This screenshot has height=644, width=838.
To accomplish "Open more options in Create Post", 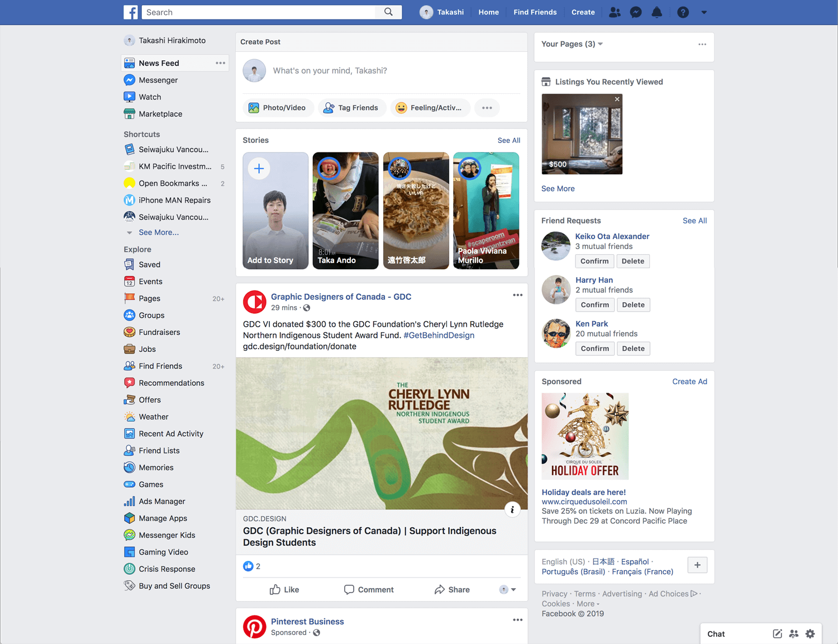I will pos(487,108).
